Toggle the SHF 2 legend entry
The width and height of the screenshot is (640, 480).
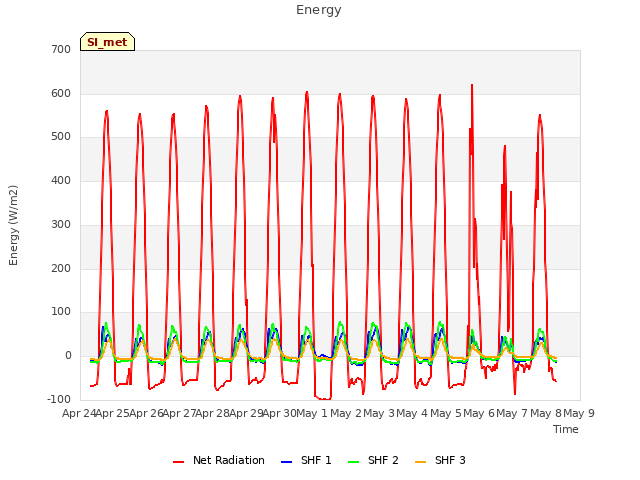[373, 460]
